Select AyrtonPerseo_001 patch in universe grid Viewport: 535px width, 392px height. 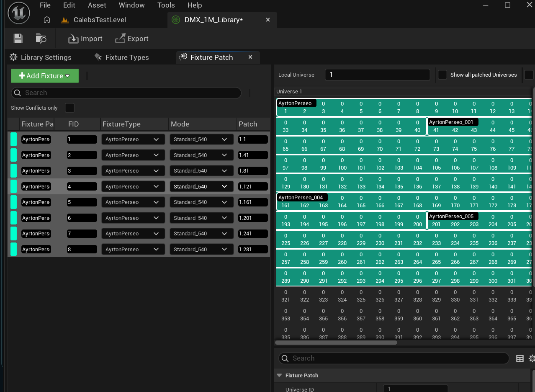[x=453, y=122]
